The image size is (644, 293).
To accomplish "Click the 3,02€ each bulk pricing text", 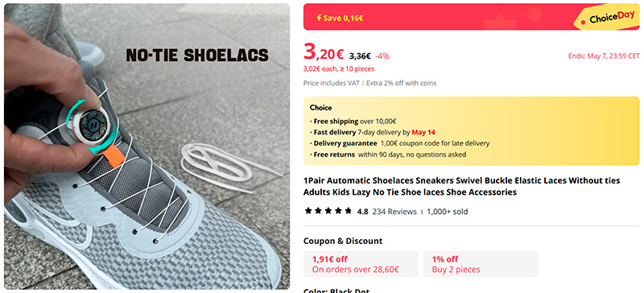I will (x=339, y=69).
